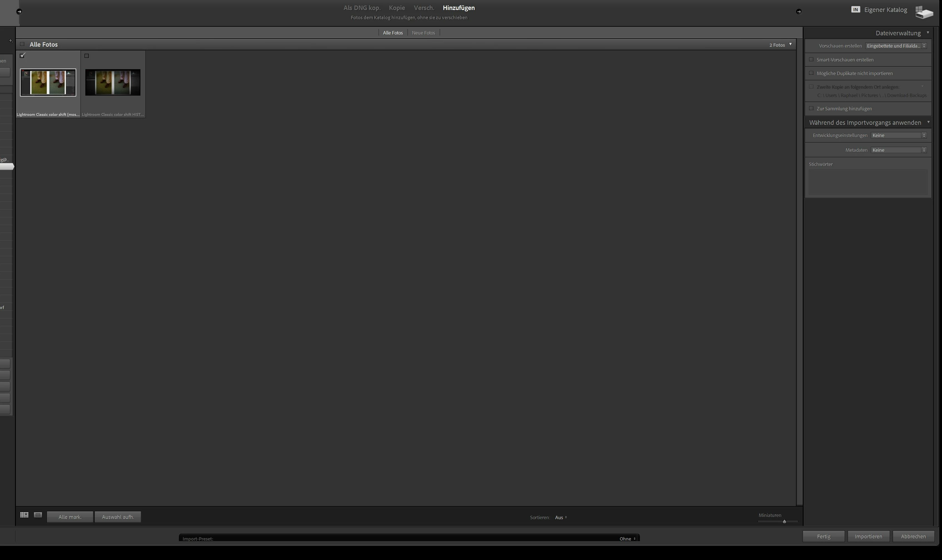Image resolution: width=942 pixels, height=560 pixels.
Task: Enable Mögliche Duplikate nicht importieren
Action: 811,73
